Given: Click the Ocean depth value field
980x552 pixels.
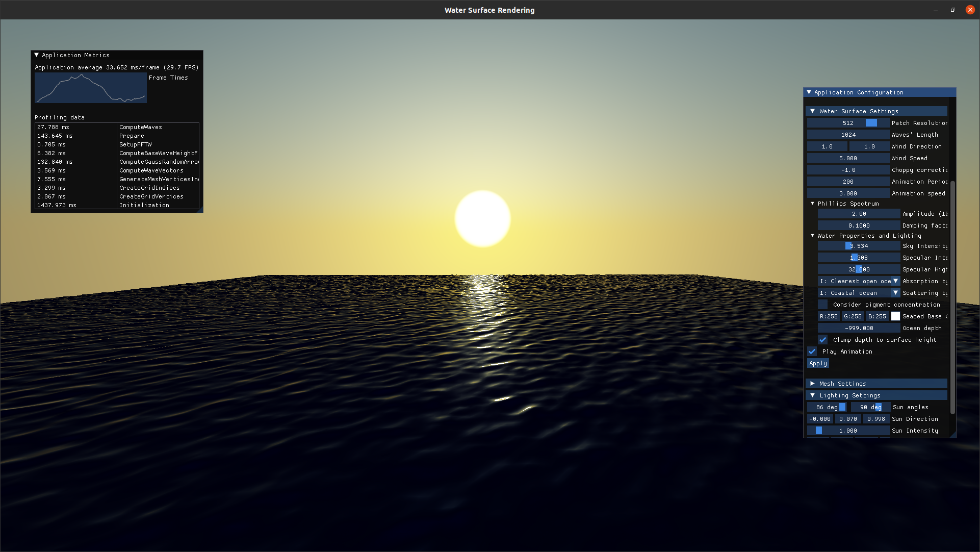Looking at the screenshot, I should click(x=859, y=328).
